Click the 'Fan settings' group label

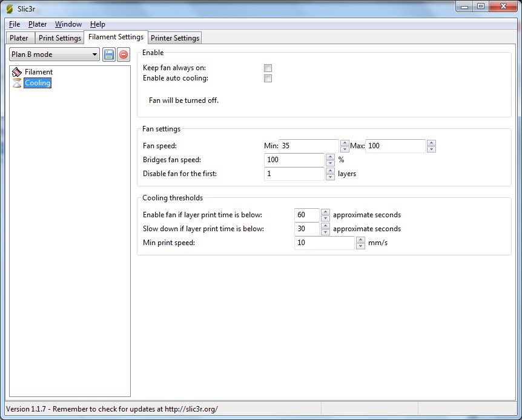click(x=162, y=129)
